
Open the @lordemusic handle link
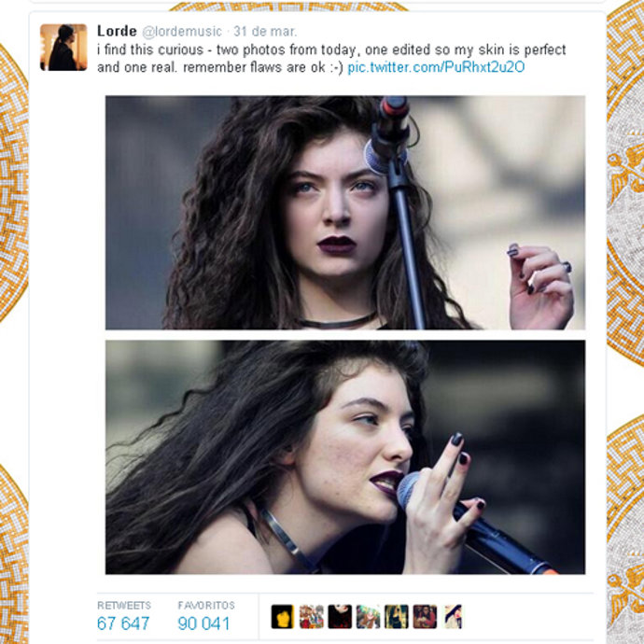[x=182, y=32]
